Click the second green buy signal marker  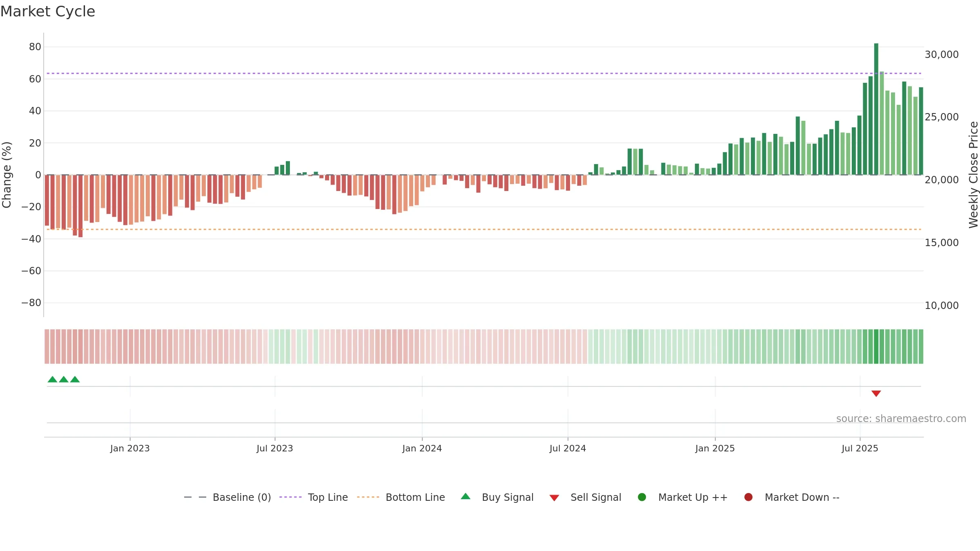pos(64,379)
